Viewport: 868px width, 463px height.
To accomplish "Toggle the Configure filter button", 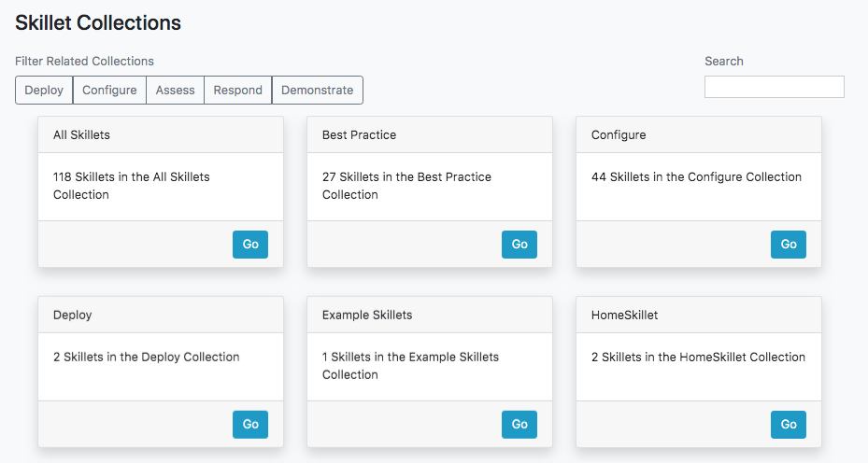I will pyautogui.click(x=109, y=91).
